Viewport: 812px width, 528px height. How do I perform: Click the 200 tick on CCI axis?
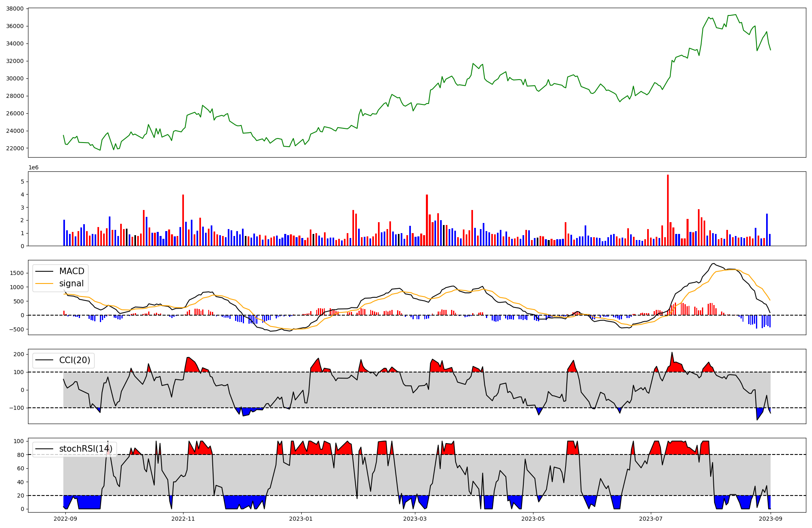(x=19, y=354)
